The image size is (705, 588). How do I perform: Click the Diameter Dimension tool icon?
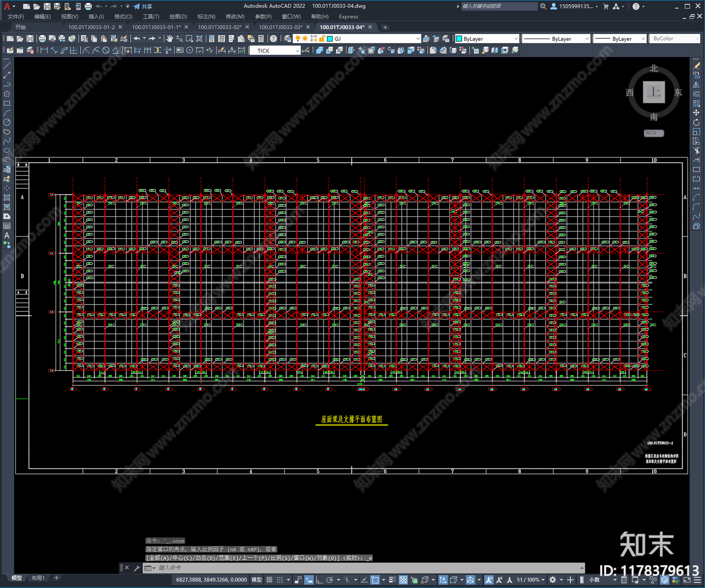[106, 51]
